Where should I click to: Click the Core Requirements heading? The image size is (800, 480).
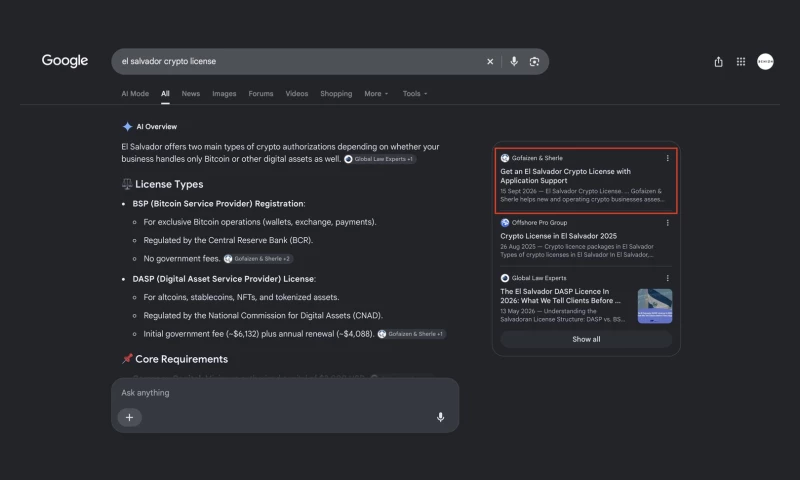pos(181,359)
